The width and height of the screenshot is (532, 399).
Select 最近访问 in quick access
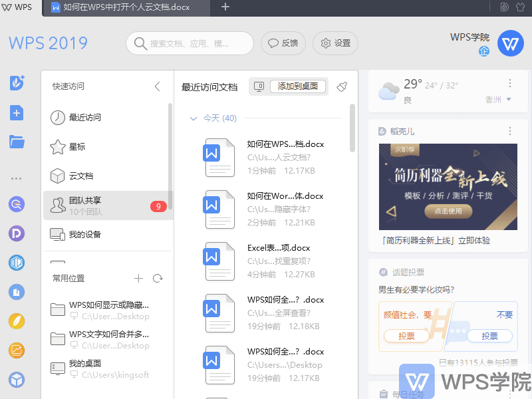pos(105,118)
